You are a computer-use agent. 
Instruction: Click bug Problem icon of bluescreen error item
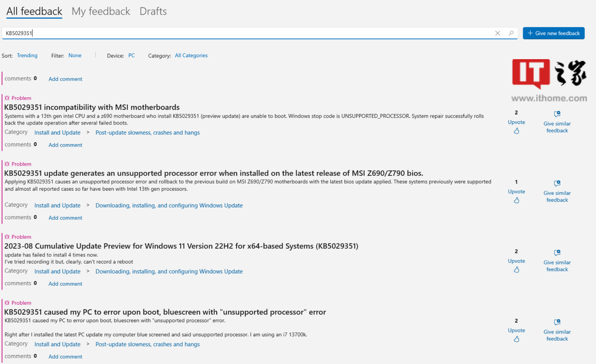7,303
